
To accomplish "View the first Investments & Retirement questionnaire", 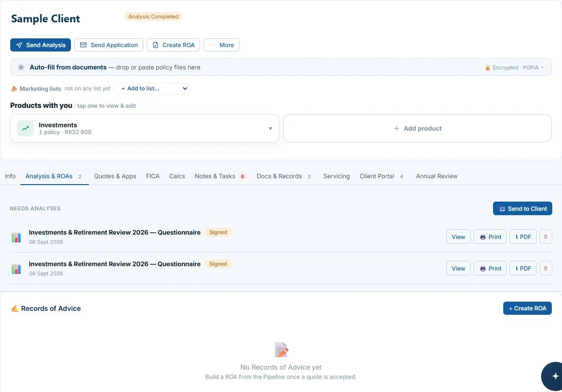I will (x=459, y=237).
